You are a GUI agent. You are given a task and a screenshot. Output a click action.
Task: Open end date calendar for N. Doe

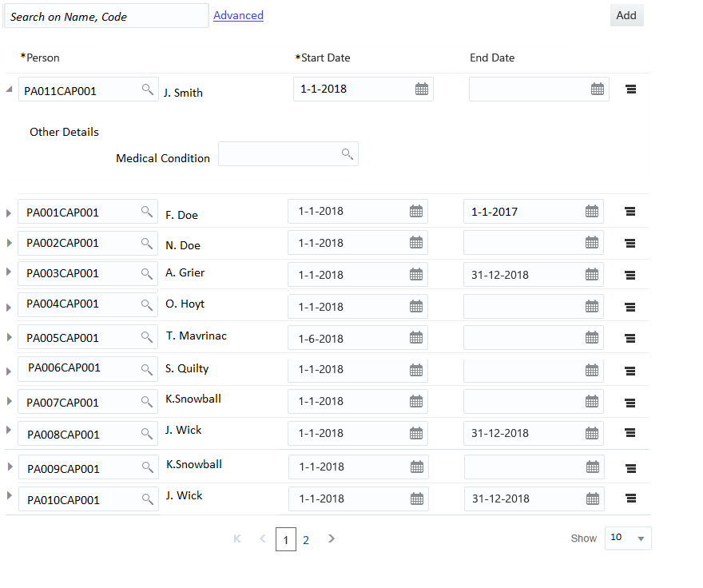pyautogui.click(x=592, y=243)
